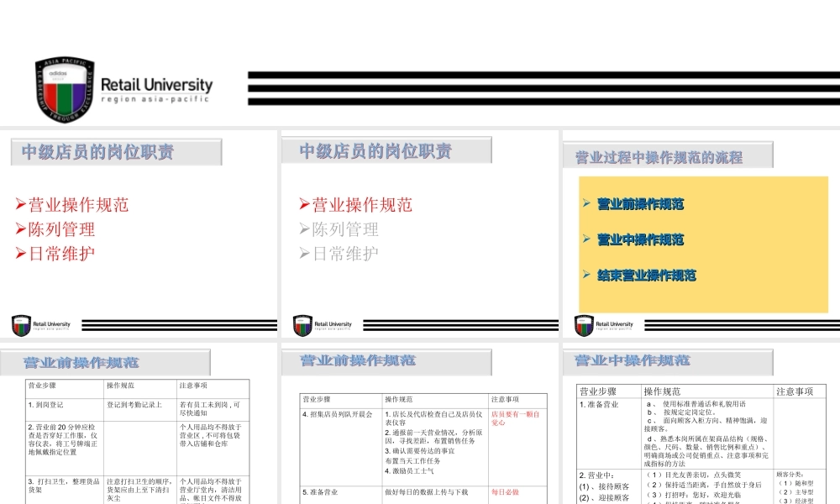Click 'Retail University' footer text on yellow-box slide
Viewport: 840px width, 504px height.
(x=614, y=324)
